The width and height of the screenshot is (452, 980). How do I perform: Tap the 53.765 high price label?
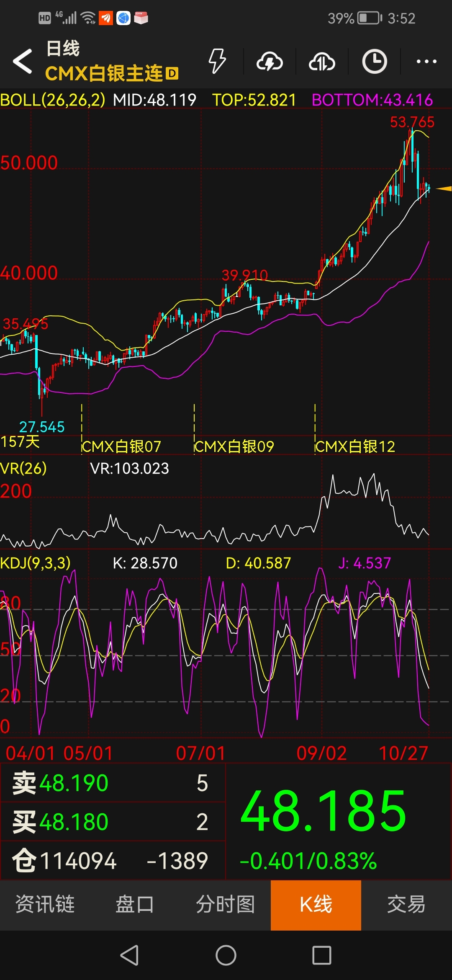[x=412, y=122]
